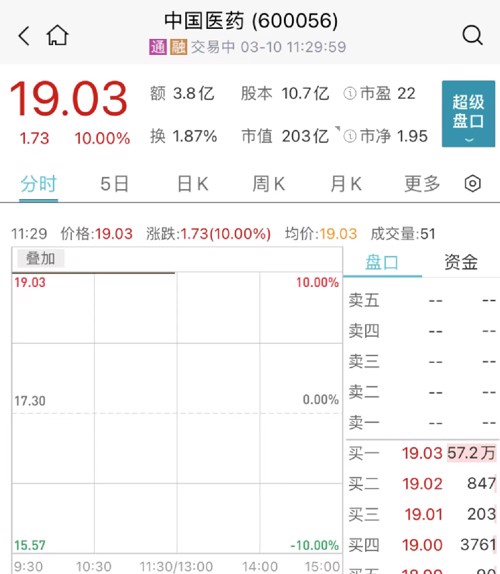
Task: Open the search magnifier icon
Action: coord(473,36)
